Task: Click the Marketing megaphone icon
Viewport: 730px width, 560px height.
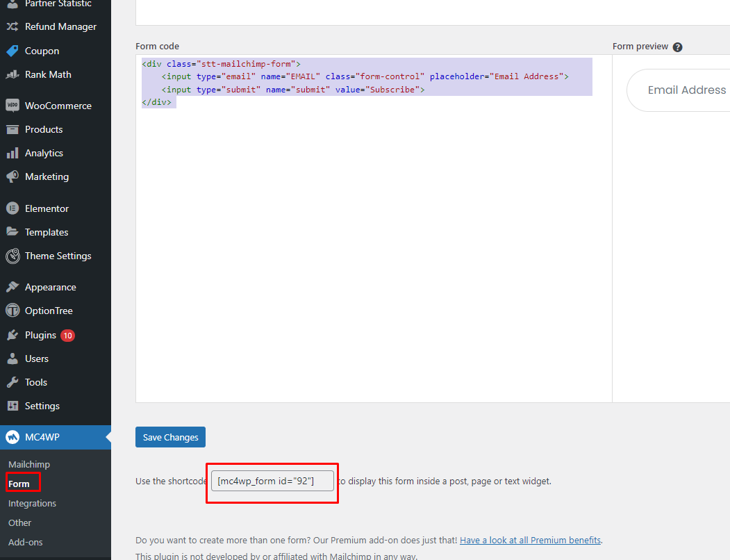Action: pyautogui.click(x=13, y=176)
